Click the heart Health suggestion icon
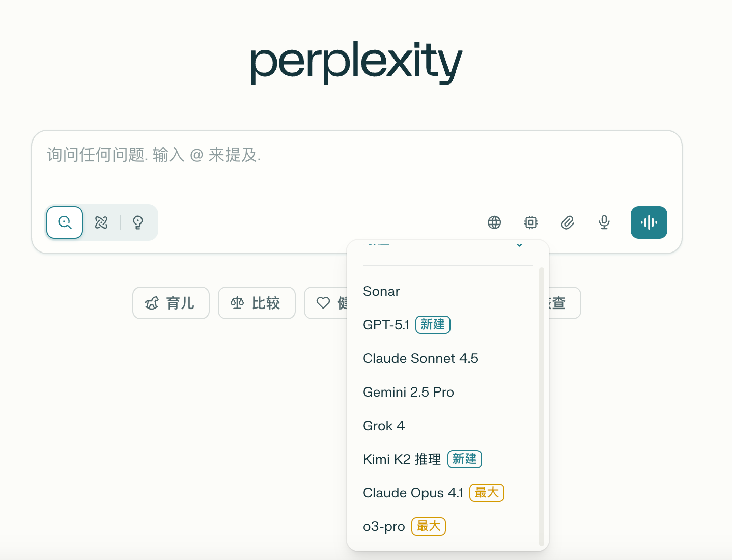Image resolution: width=732 pixels, height=560 pixels. [323, 303]
